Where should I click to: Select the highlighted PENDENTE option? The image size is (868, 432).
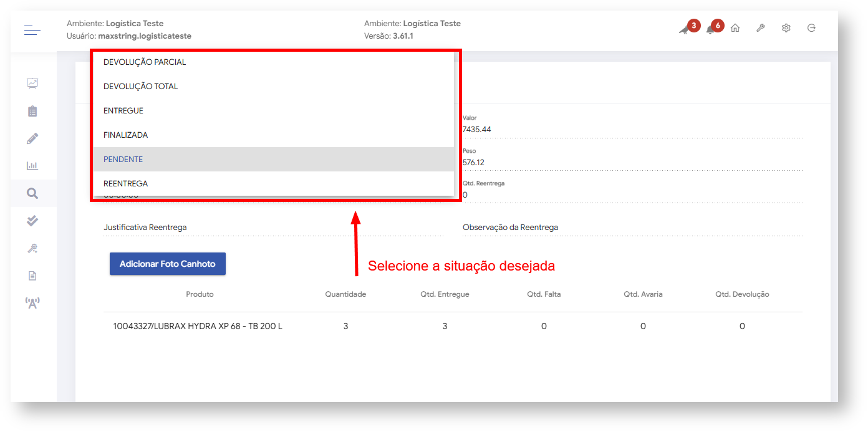(x=273, y=160)
